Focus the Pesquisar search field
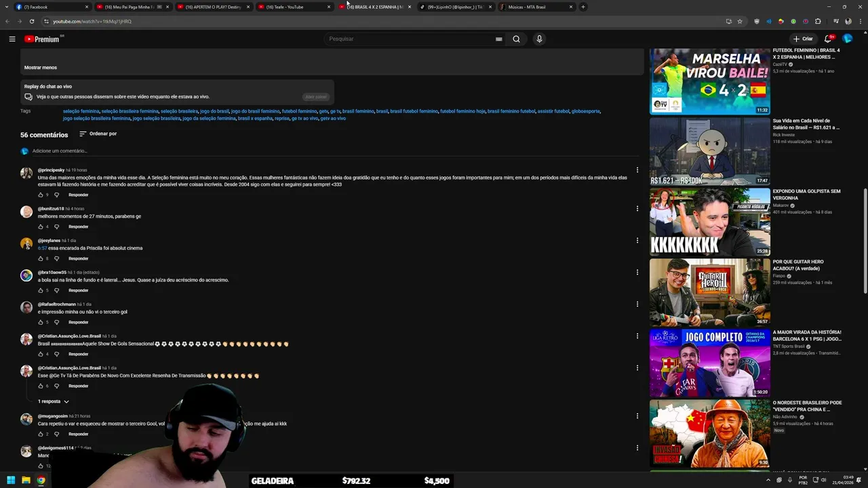 click(410, 39)
